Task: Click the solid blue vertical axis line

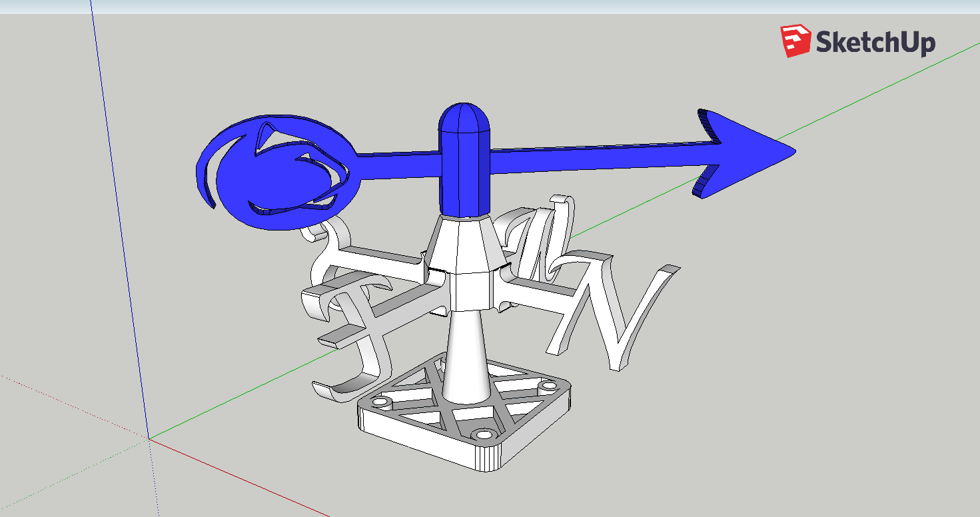Action: point(120,220)
